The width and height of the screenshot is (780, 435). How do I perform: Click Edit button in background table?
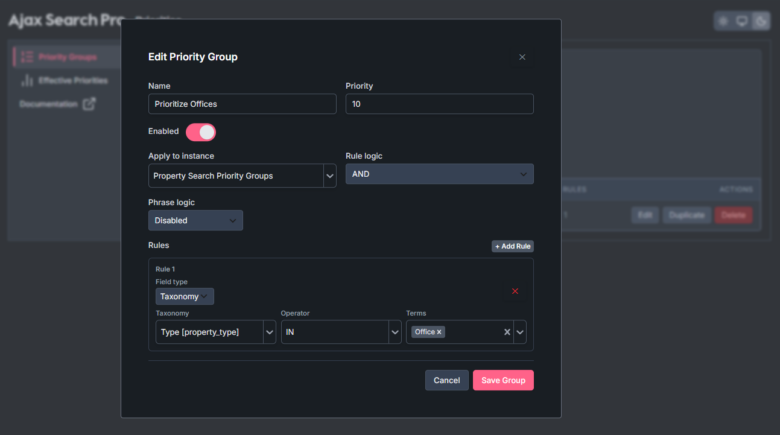645,215
